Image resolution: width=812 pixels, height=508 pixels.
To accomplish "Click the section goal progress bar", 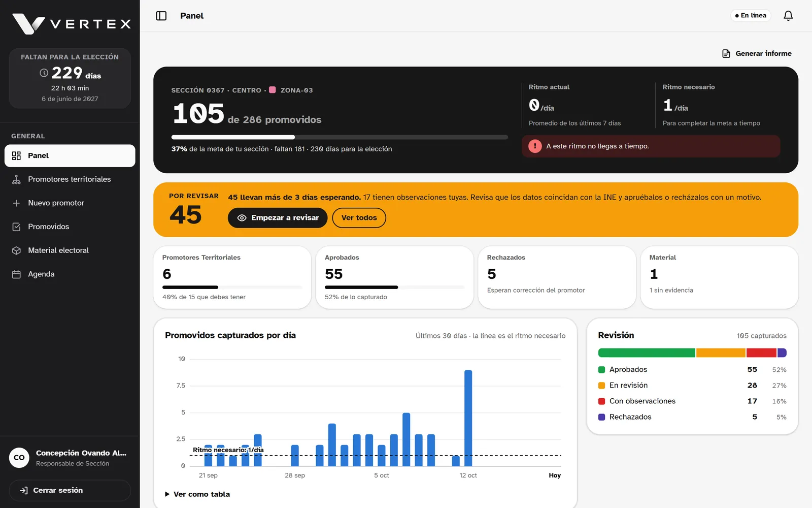I will tap(340, 137).
